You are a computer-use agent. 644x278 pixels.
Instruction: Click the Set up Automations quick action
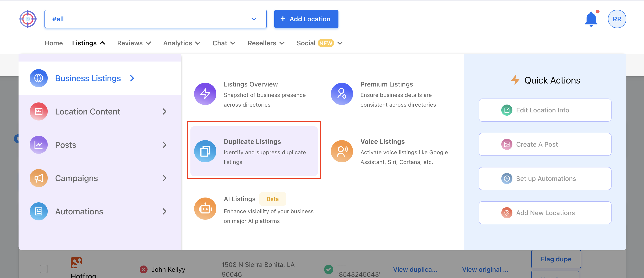pos(545,178)
